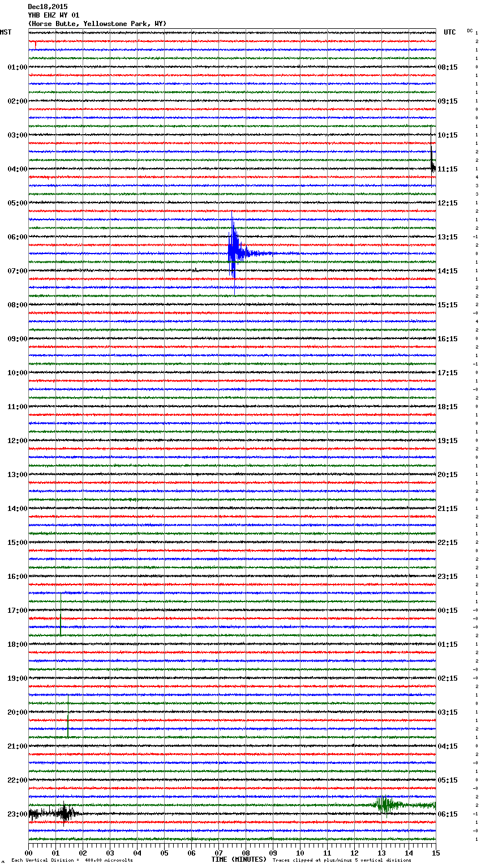Click the Each Vertical Division = 400.00 microvolts note
The image size is (481, 868).
click(72, 860)
